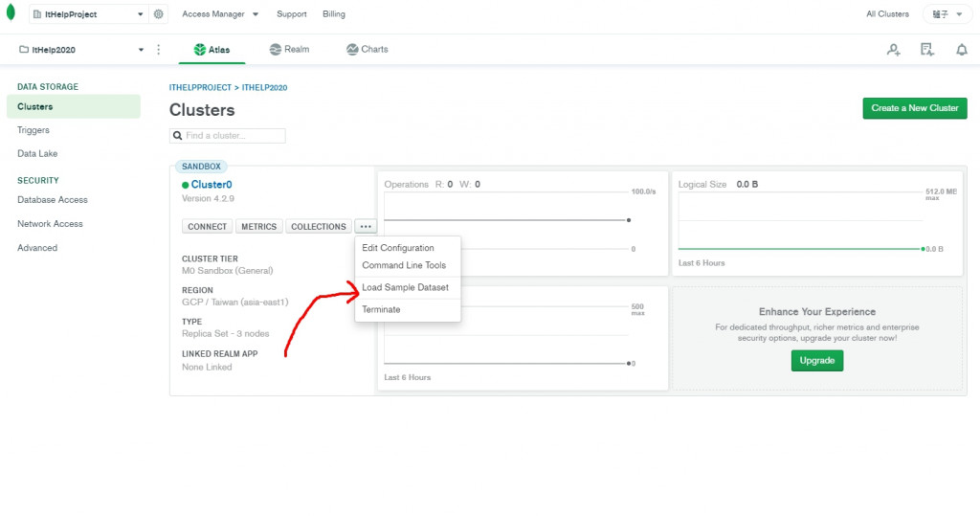Open Network Access settings

(x=50, y=223)
